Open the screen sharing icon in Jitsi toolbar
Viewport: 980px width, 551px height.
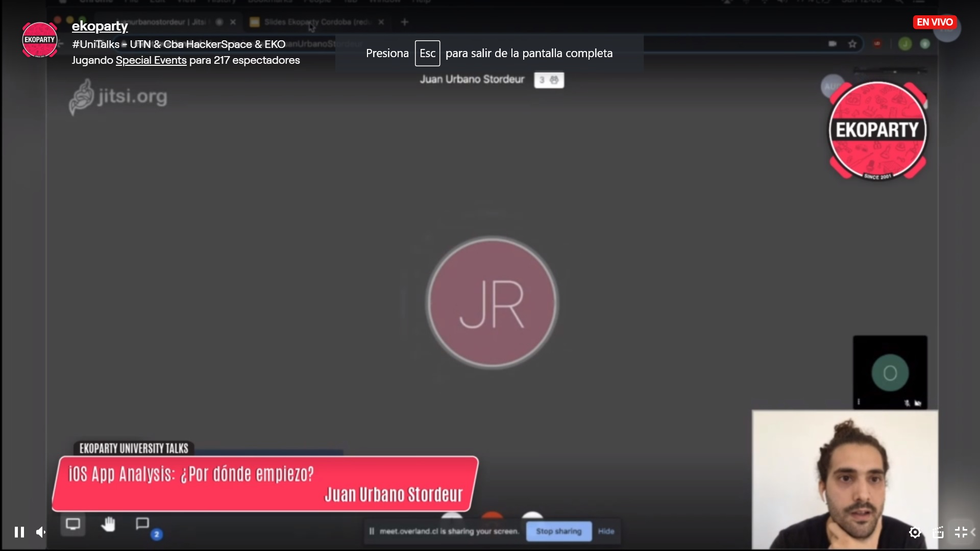coord(72,524)
